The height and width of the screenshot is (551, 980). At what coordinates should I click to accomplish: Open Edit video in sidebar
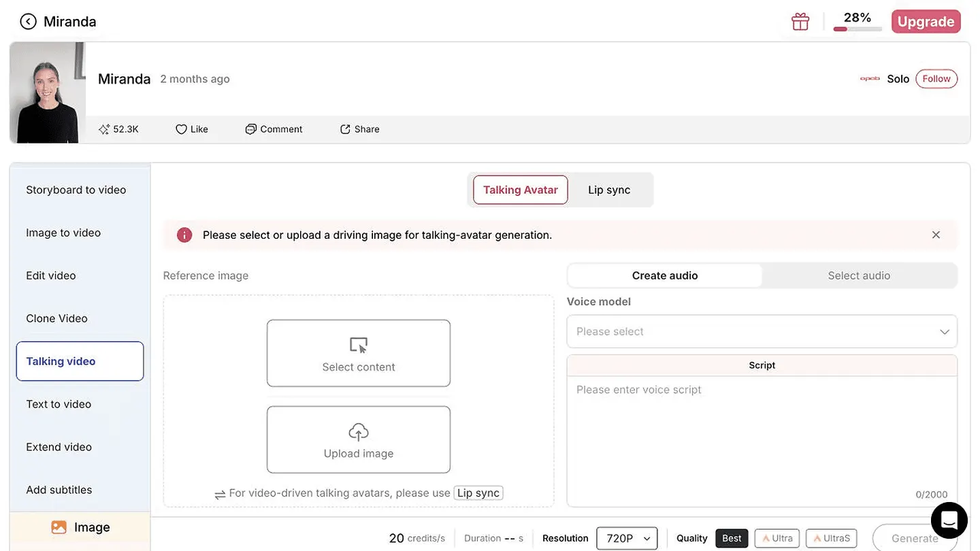[80, 275]
